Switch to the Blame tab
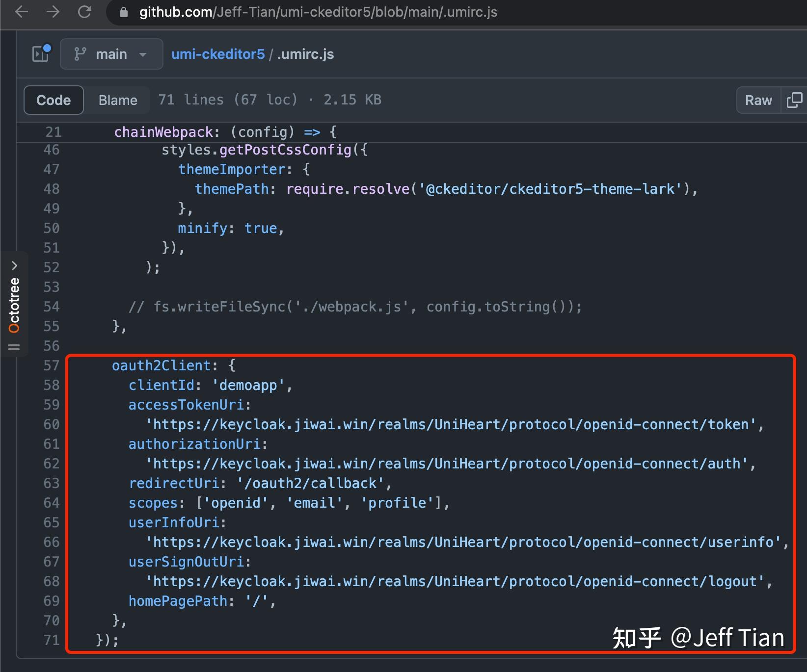807x672 pixels. 117,100
